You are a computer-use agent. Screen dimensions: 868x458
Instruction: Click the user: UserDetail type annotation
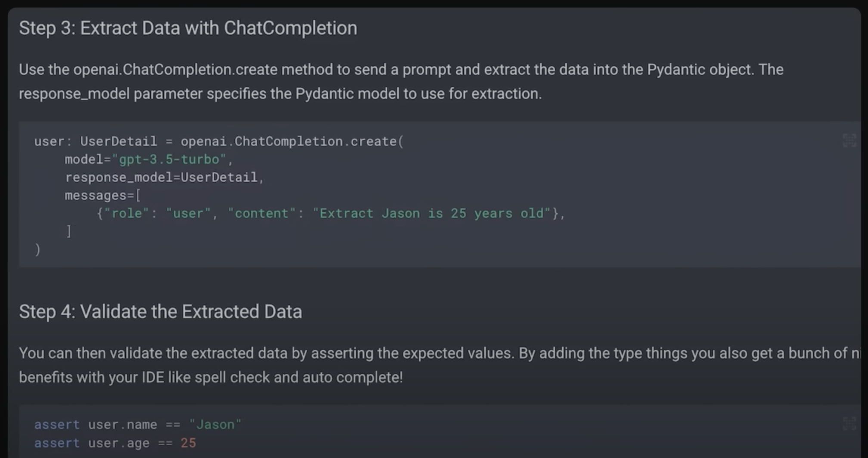(x=96, y=141)
